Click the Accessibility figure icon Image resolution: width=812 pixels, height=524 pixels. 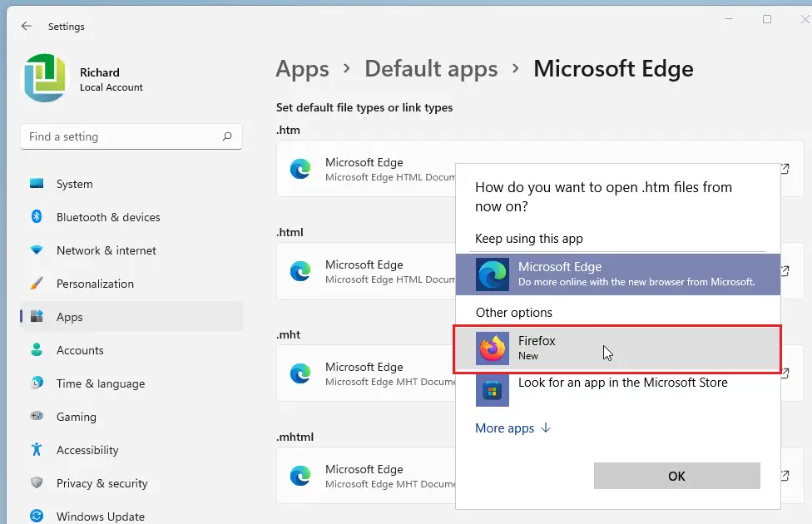[37, 449]
